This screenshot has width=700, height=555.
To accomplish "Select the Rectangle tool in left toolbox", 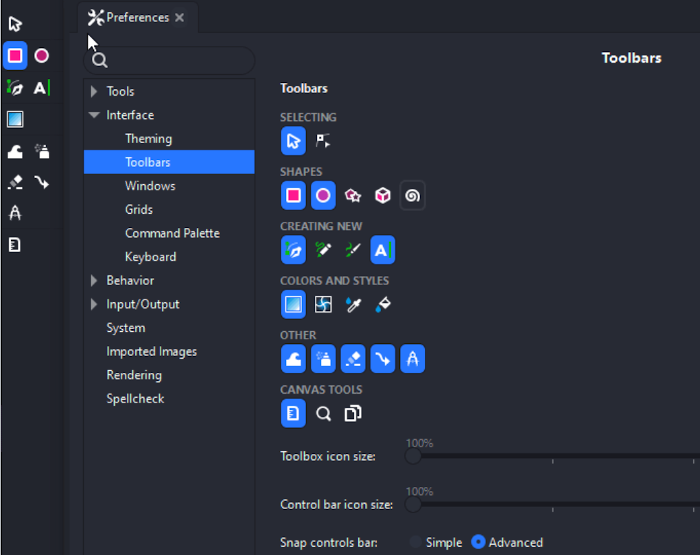I will pos(15,56).
